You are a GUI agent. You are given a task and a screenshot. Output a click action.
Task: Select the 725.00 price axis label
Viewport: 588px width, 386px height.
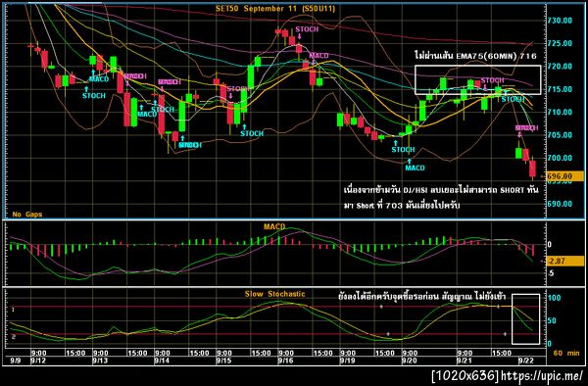tap(561, 43)
